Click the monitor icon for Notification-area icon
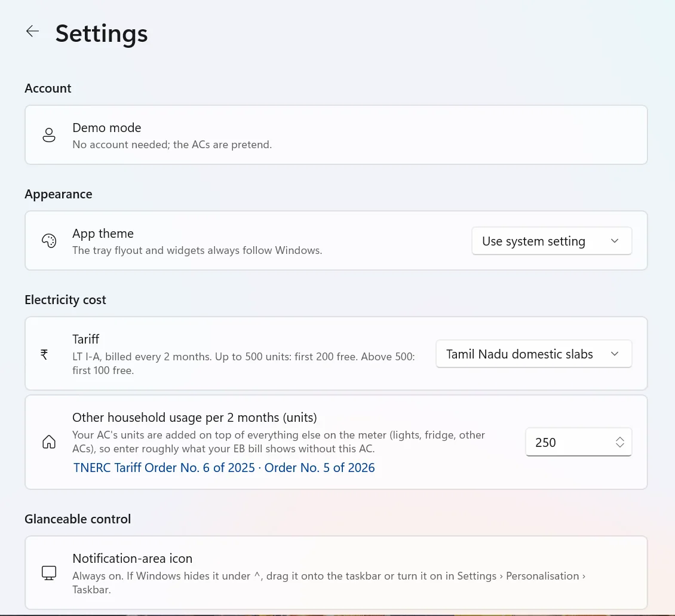This screenshot has width=675, height=616. coord(49,573)
